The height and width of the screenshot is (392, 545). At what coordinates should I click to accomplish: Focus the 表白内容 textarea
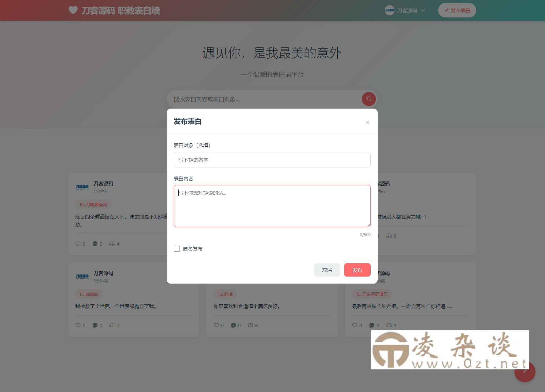pyautogui.click(x=272, y=206)
